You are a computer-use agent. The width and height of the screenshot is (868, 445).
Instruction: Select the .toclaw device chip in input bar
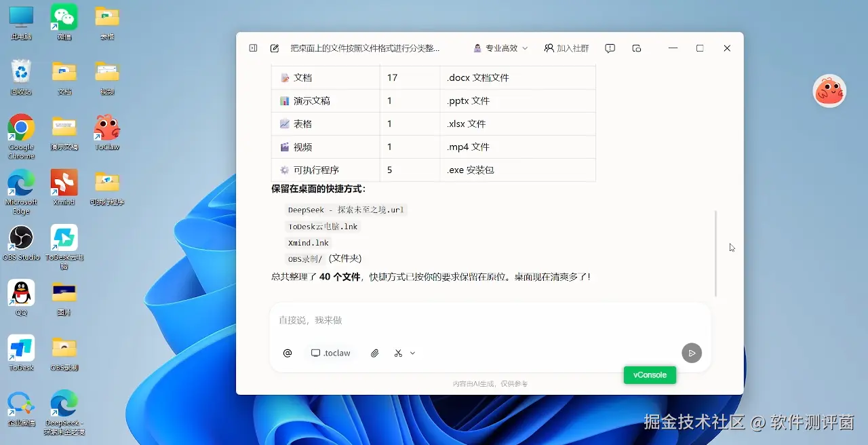click(330, 353)
